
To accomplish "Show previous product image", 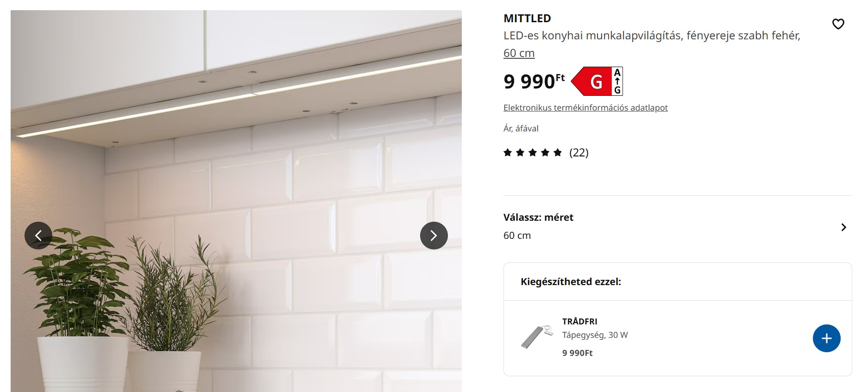I will tap(38, 236).
